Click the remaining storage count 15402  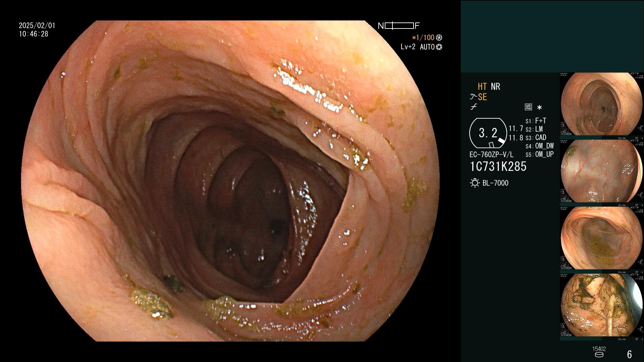(x=599, y=349)
